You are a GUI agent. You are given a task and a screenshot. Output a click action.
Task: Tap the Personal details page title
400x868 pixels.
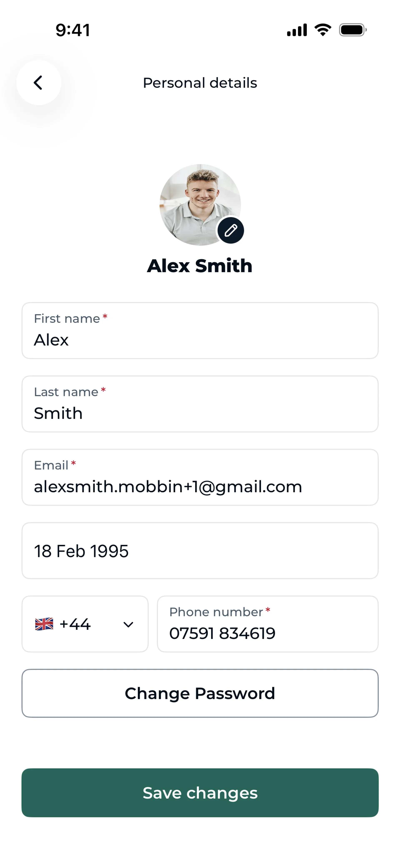click(x=200, y=83)
